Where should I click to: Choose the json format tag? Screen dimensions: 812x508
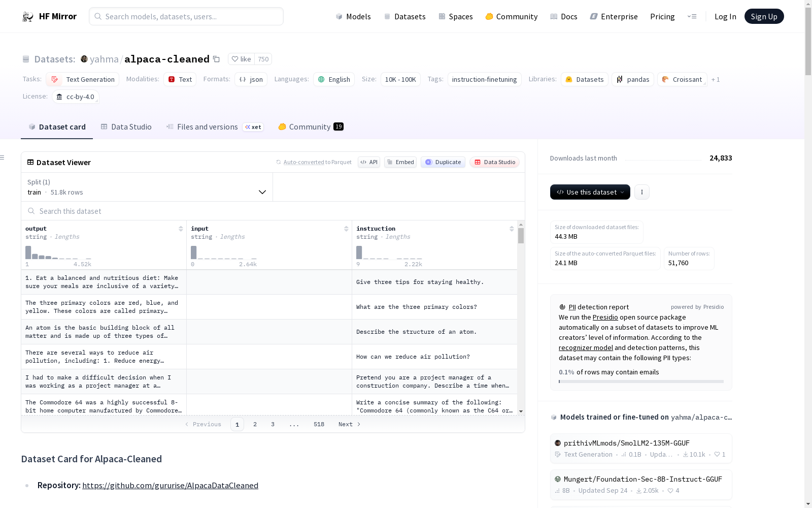pyautogui.click(x=251, y=79)
